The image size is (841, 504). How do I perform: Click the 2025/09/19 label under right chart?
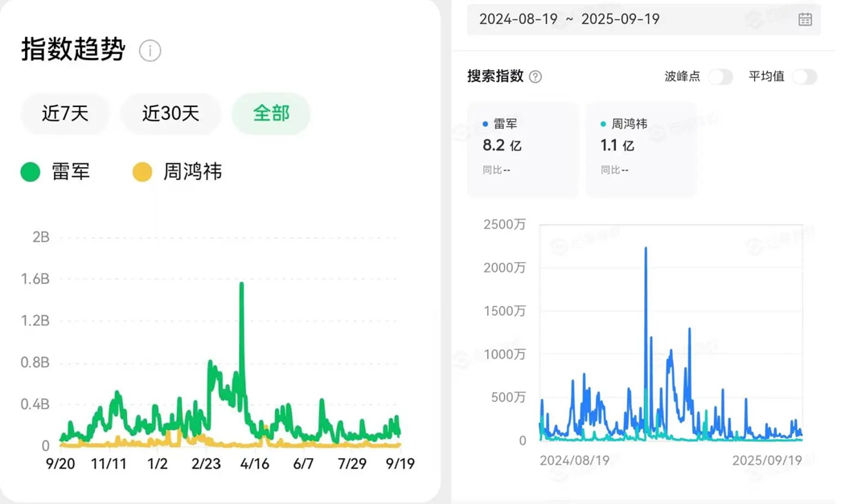[766, 461]
